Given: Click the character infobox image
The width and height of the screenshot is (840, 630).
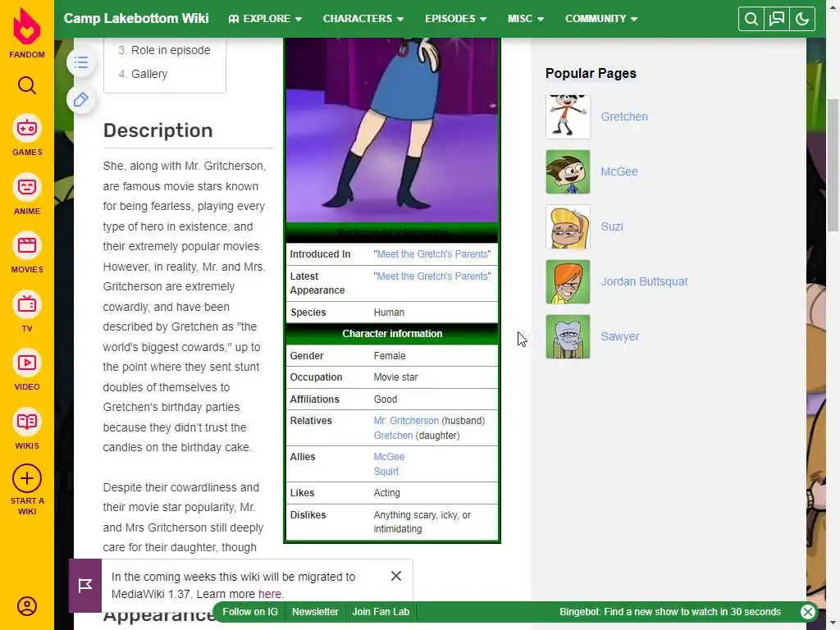Looking at the screenshot, I should pyautogui.click(x=392, y=130).
